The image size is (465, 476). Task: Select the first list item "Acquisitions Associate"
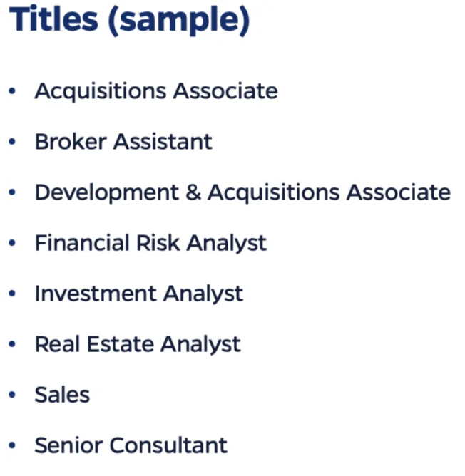point(156,91)
